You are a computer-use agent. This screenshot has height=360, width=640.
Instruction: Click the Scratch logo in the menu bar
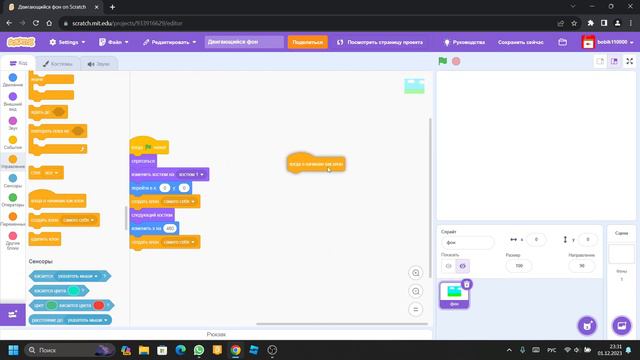coord(21,42)
